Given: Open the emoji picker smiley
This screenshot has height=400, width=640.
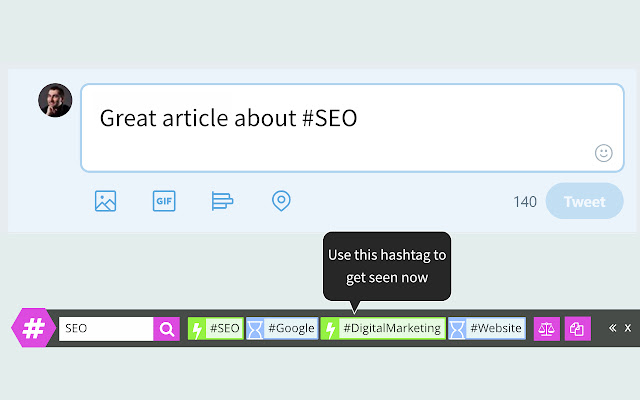Looking at the screenshot, I should [603, 153].
